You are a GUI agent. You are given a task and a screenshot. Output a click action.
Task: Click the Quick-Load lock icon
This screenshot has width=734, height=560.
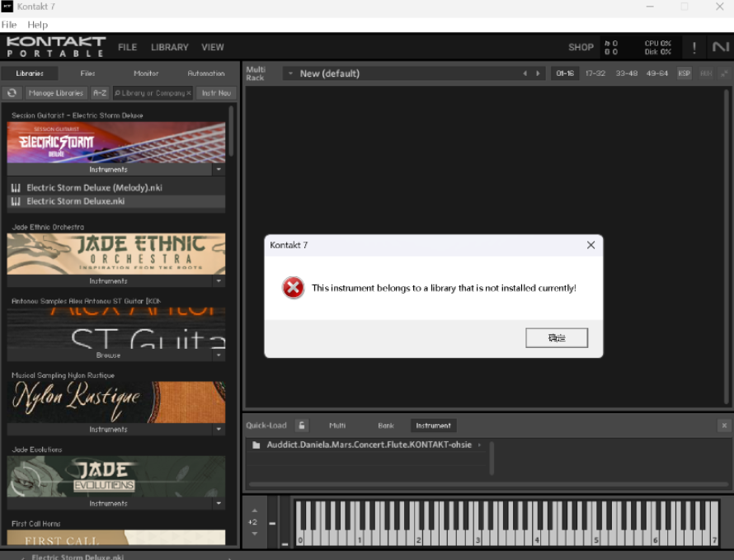[302, 426]
